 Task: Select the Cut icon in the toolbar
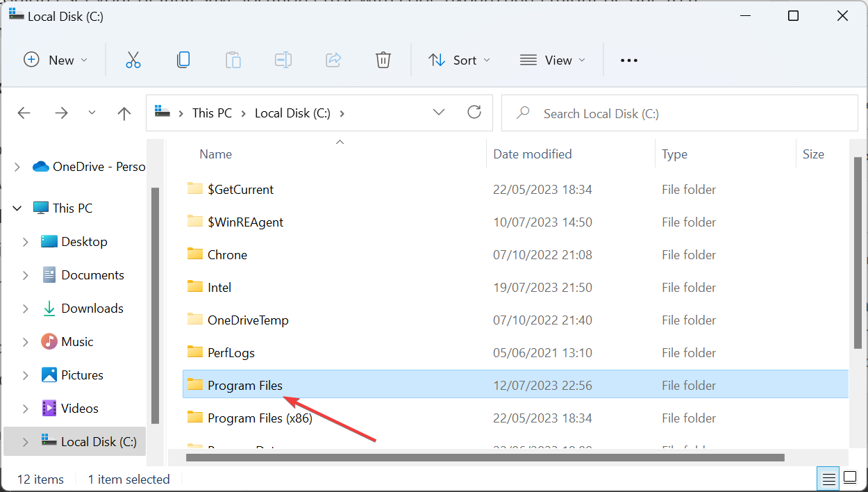click(133, 60)
